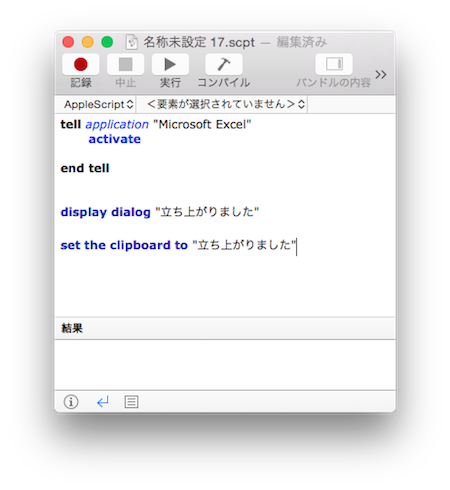Run the script with the play button

coord(170,64)
